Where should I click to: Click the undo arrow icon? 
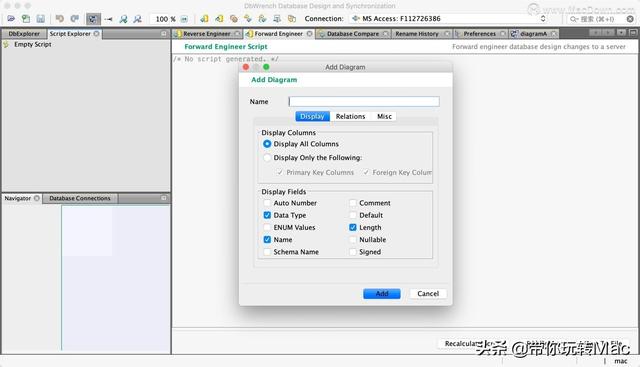point(60,19)
